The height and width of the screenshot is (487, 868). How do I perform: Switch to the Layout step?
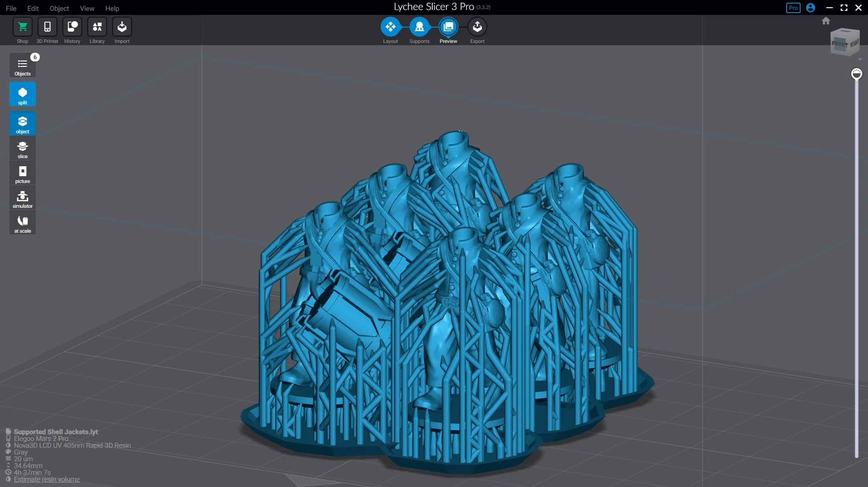pyautogui.click(x=391, y=27)
